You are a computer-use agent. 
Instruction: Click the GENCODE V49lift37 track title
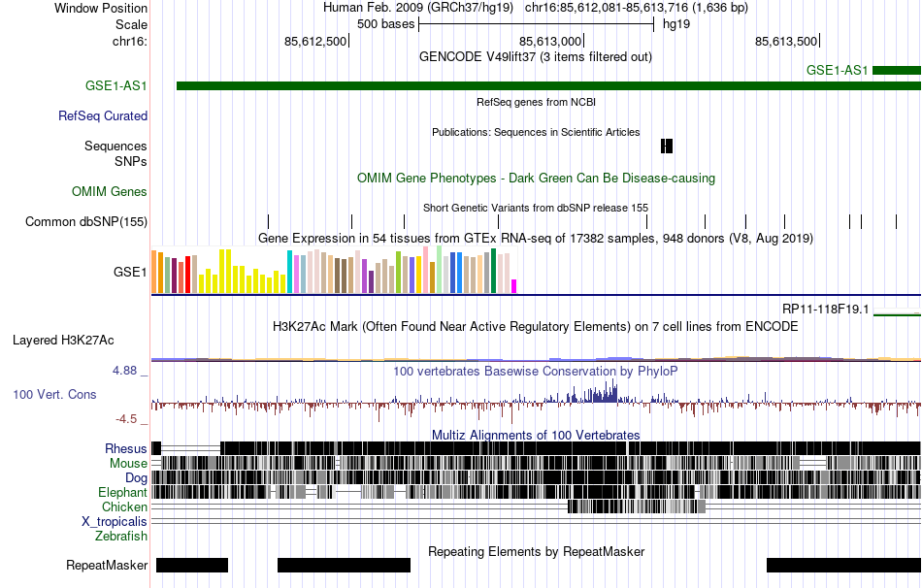pos(535,57)
